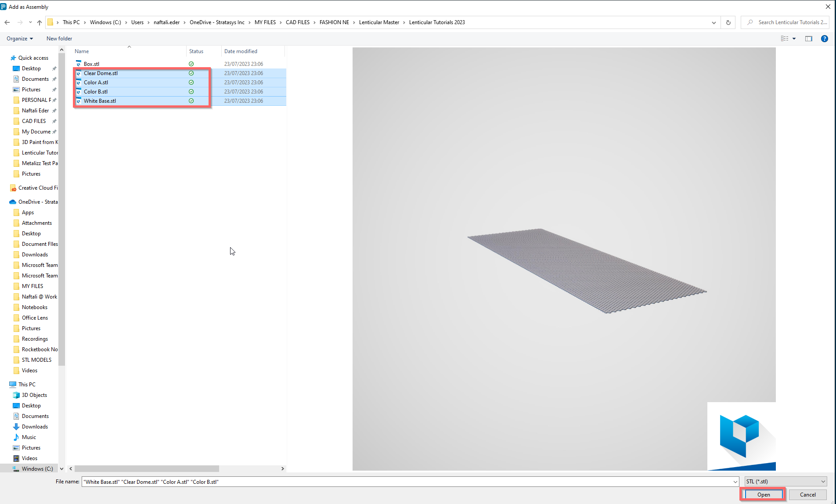Refresh the folder with the refresh icon
This screenshot has height=504, width=836.
click(728, 22)
